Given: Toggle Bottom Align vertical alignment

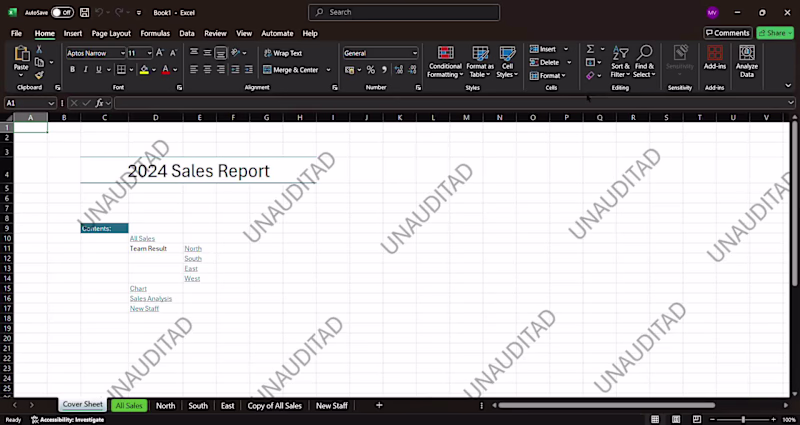Looking at the screenshot, I should coord(220,53).
